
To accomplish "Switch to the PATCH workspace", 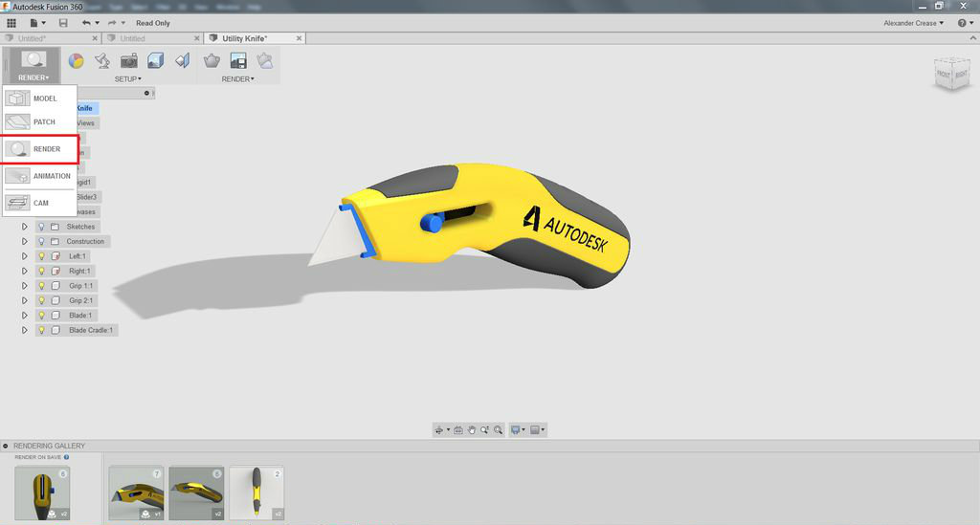I will coord(38,121).
